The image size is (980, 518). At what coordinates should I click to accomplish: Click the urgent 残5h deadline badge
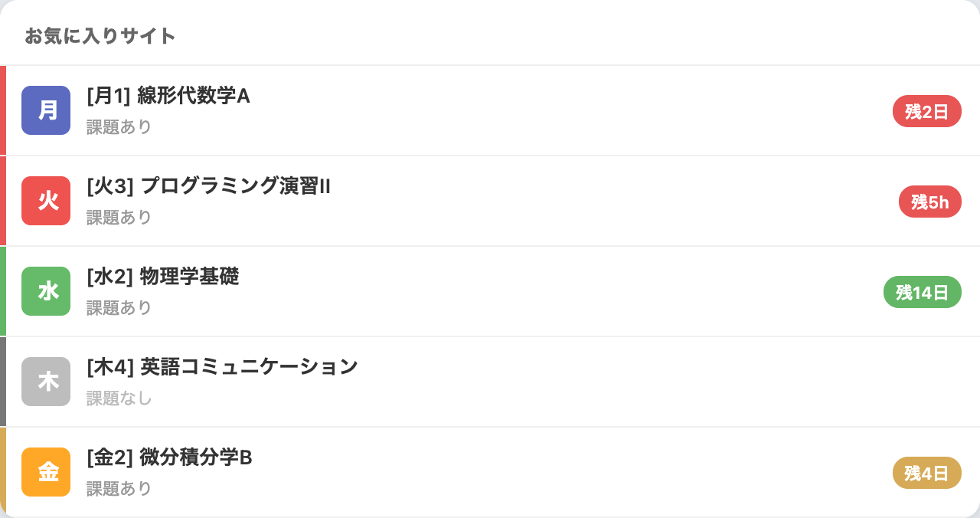(929, 201)
